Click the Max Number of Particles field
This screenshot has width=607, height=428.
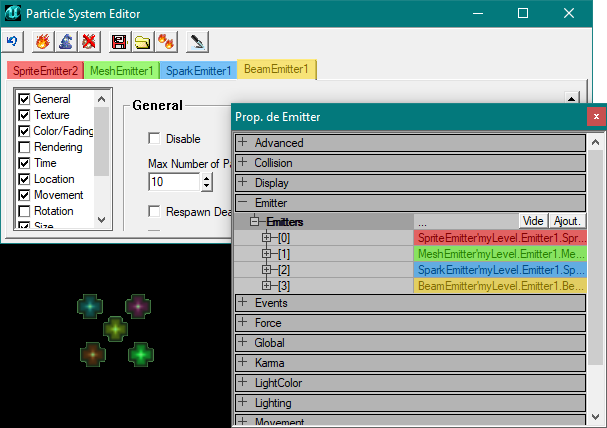tap(173, 182)
